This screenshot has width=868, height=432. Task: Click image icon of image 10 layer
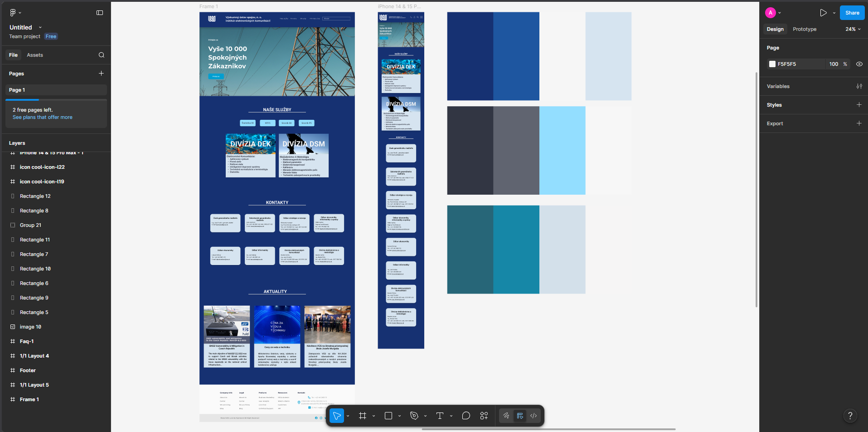coord(13,327)
